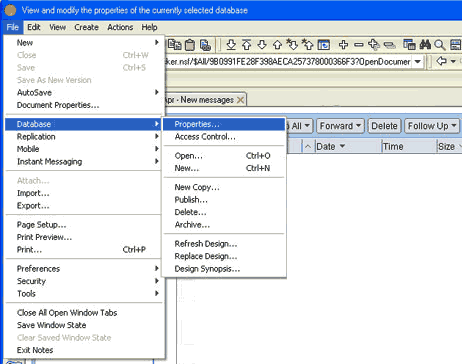Open the View menu
Image resolution: width=462 pixels, height=364 pixels.
pos(58,27)
